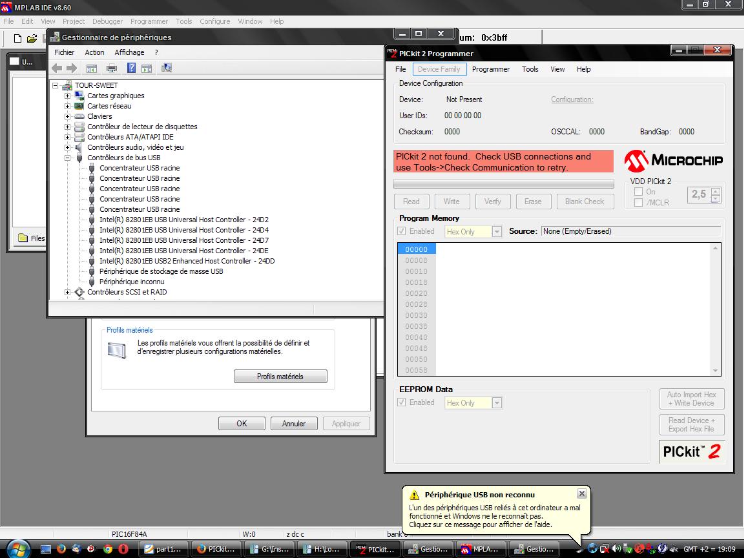Click the Erase button in PICkit 2

[x=534, y=202]
